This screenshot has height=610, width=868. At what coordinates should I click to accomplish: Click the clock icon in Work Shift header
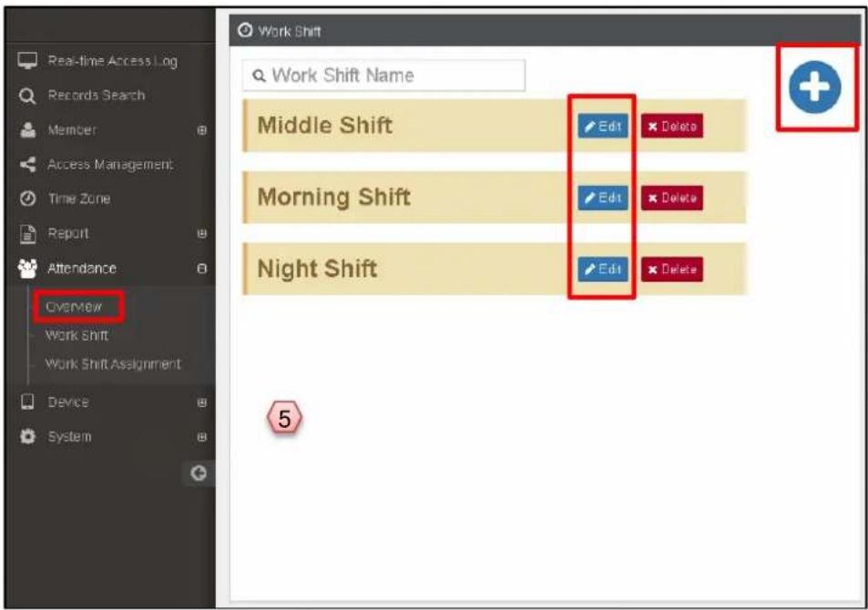(x=245, y=30)
